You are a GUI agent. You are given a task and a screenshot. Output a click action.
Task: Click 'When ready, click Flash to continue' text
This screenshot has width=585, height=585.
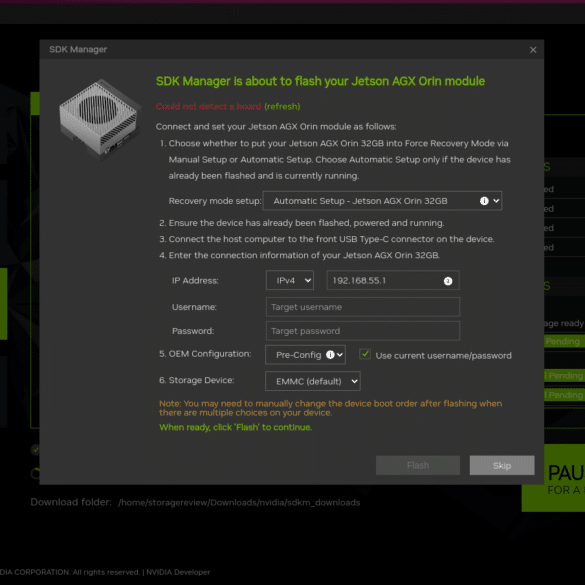pos(235,428)
